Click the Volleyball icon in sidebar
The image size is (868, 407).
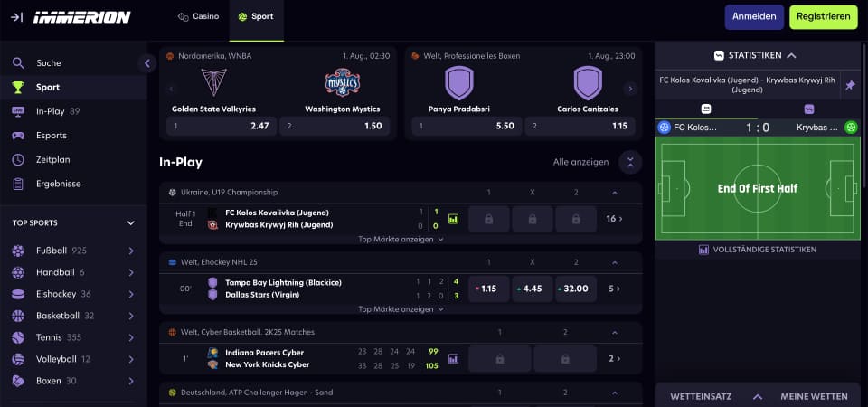point(18,359)
